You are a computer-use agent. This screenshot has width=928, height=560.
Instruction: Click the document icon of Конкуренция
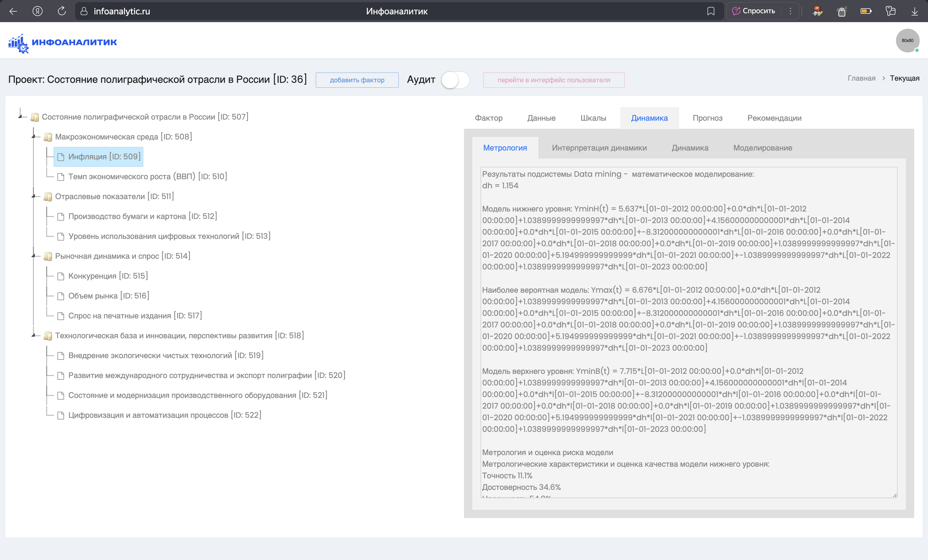[61, 276]
